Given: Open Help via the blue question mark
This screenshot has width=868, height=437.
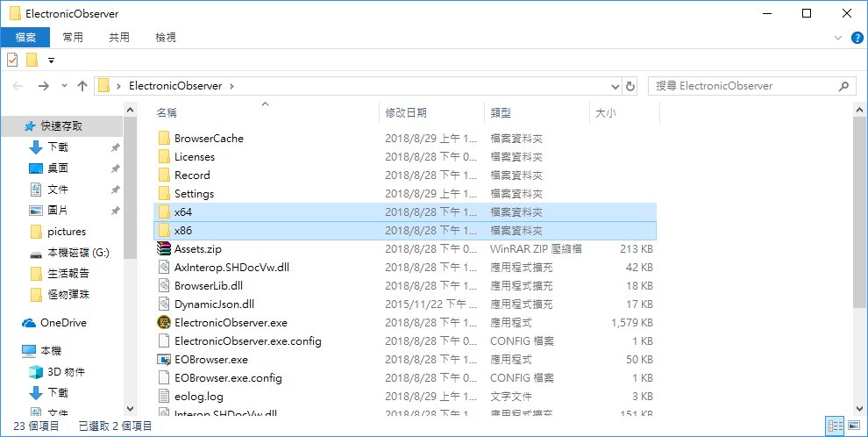Looking at the screenshot, I should coord(857,38).
